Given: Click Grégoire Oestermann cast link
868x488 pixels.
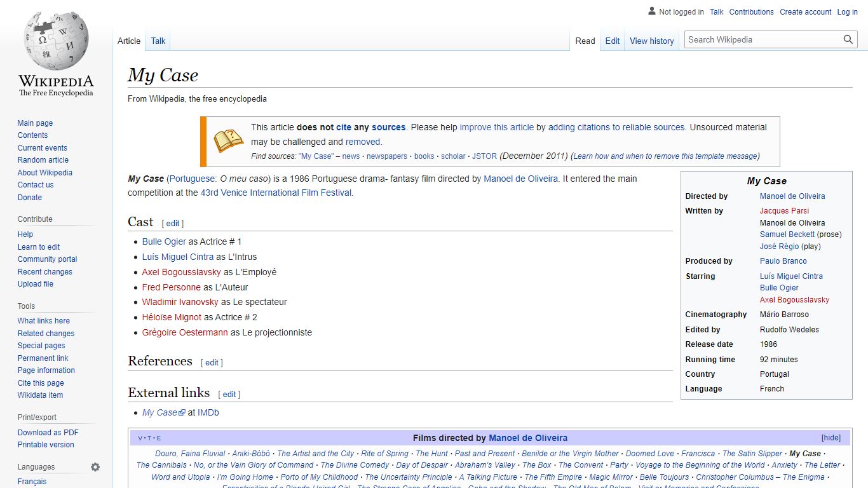Looking at the screenshot, I should point(185,332).
